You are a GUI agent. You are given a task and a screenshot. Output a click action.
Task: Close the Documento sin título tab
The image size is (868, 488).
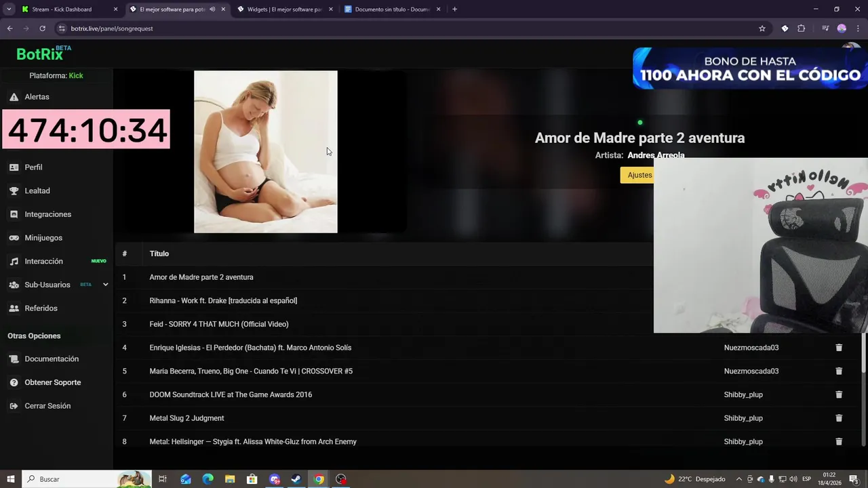click(x=439, y=9)
